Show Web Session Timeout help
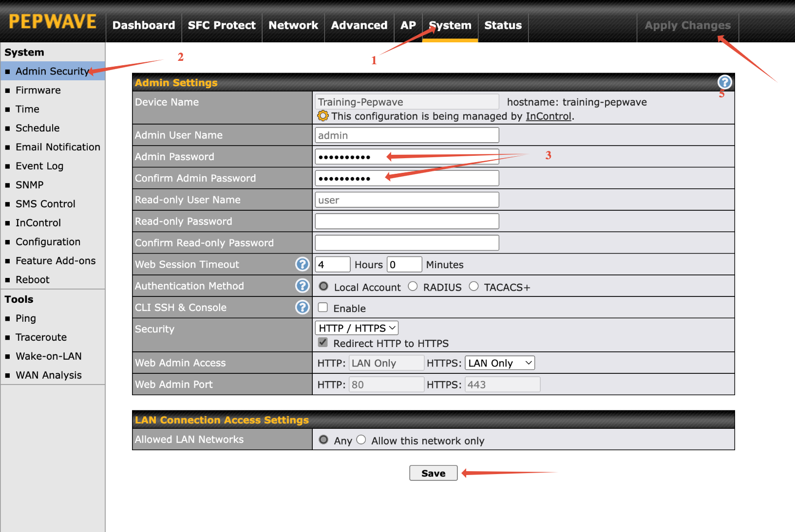Viewport: 795px width, 532px height. pyautogui.click(x=303, y=264)
